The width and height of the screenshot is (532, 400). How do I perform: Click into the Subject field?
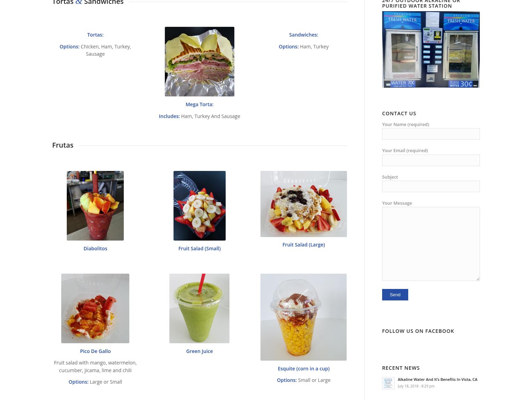(x=431, y=186)
